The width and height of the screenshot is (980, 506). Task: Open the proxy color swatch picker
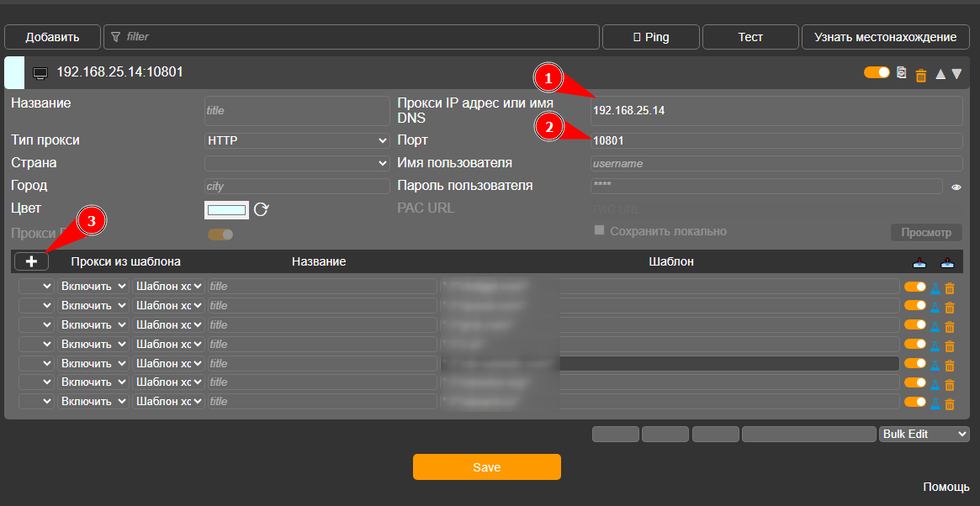[x=227, y=210]
